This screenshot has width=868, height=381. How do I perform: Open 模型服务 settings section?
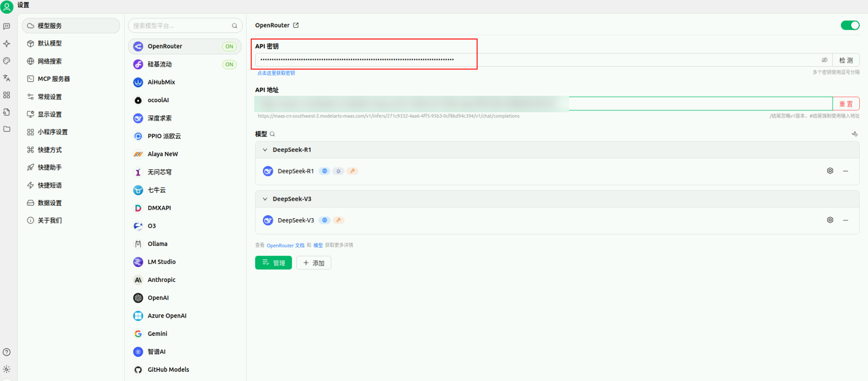coord(71,26)
